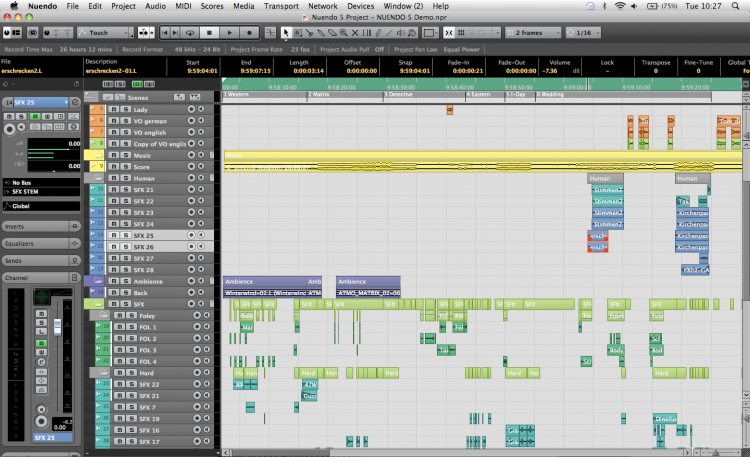
Task: Select the Zoom magnifier tool
Action: 343,33
